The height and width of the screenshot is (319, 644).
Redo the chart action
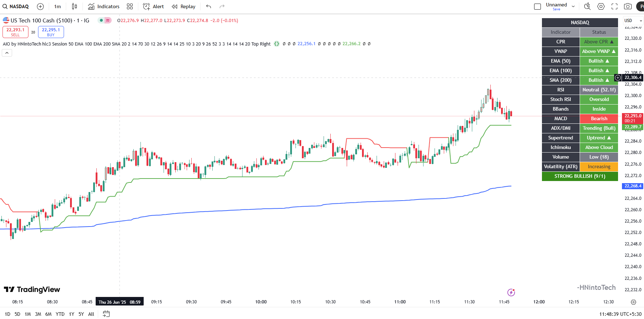click(222, 6)
